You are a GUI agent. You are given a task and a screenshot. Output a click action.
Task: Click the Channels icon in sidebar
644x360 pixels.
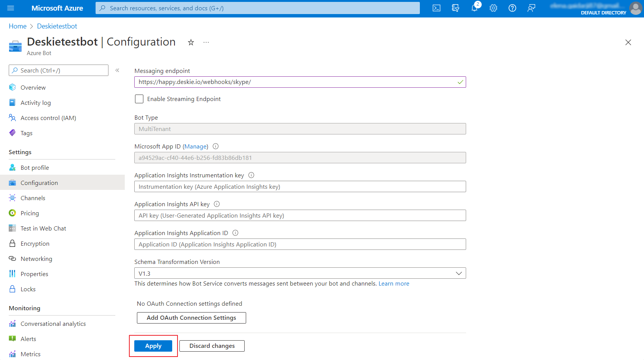click(x=13, y=198)
